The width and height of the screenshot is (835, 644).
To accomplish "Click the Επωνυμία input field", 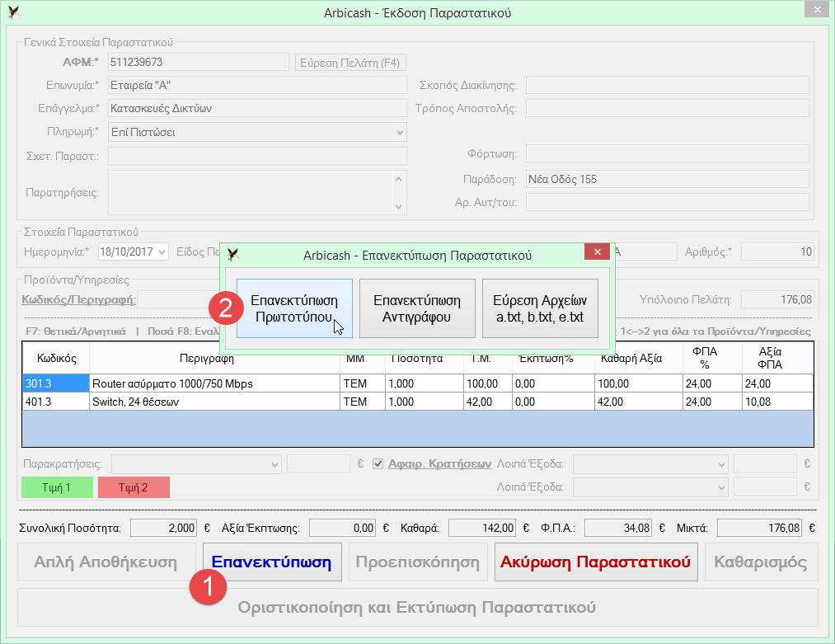I will 257,85.
